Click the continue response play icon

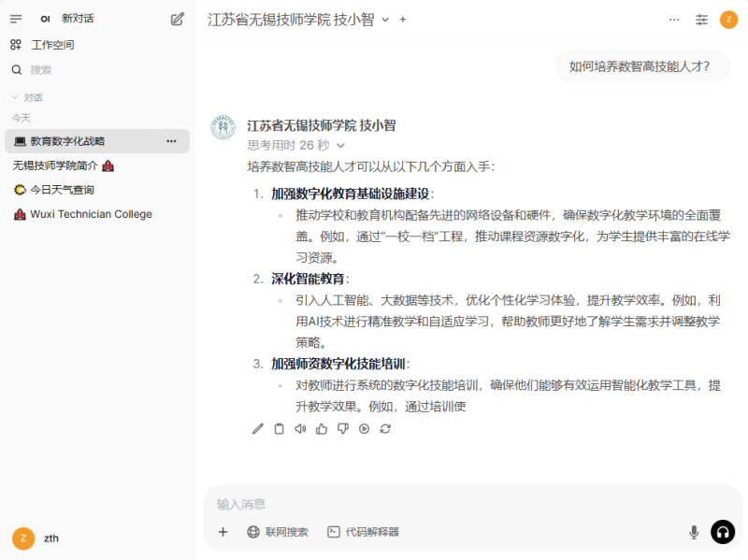click(x=364, y=429)
